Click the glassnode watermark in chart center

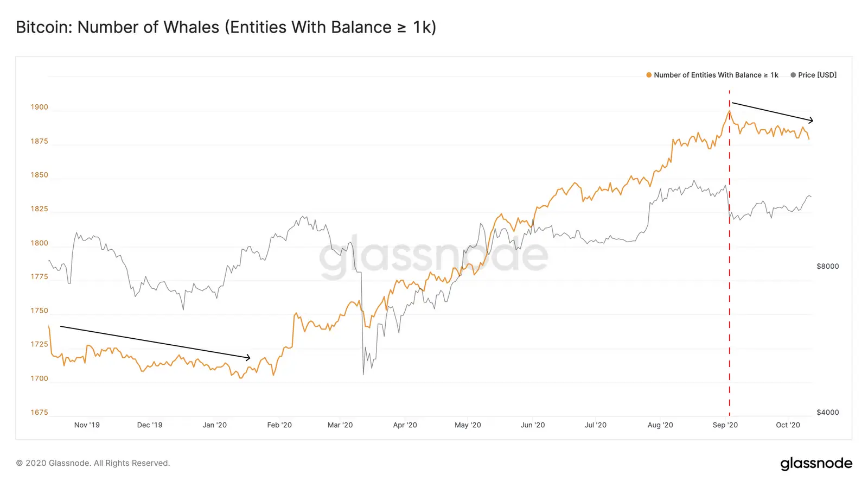(433, 255)
